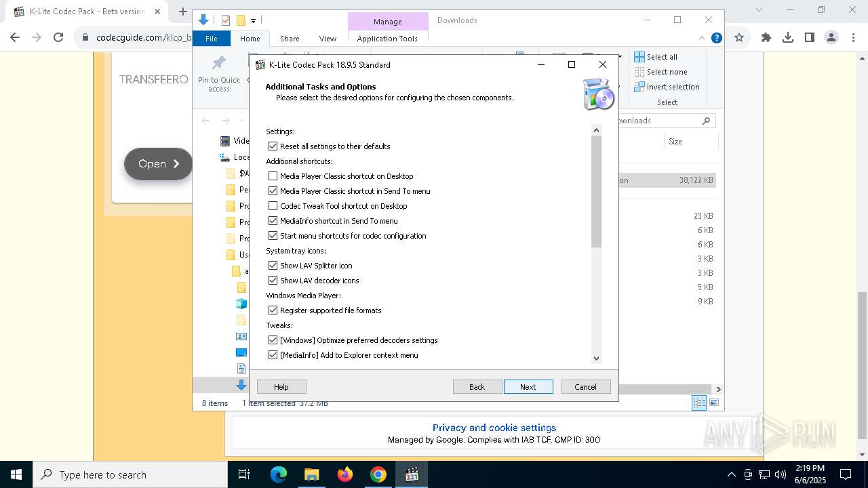Show hidden system tray icons

[731, 474]
